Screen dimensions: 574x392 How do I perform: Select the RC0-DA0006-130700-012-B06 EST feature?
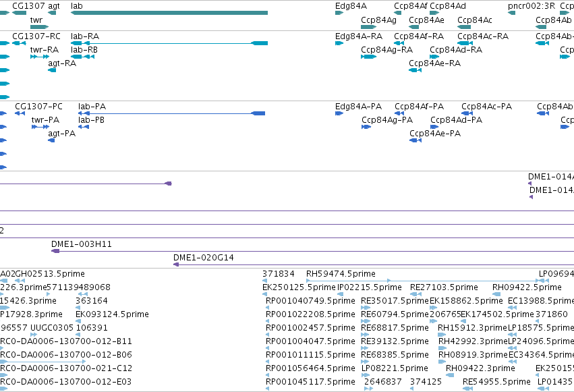point(42,362)
